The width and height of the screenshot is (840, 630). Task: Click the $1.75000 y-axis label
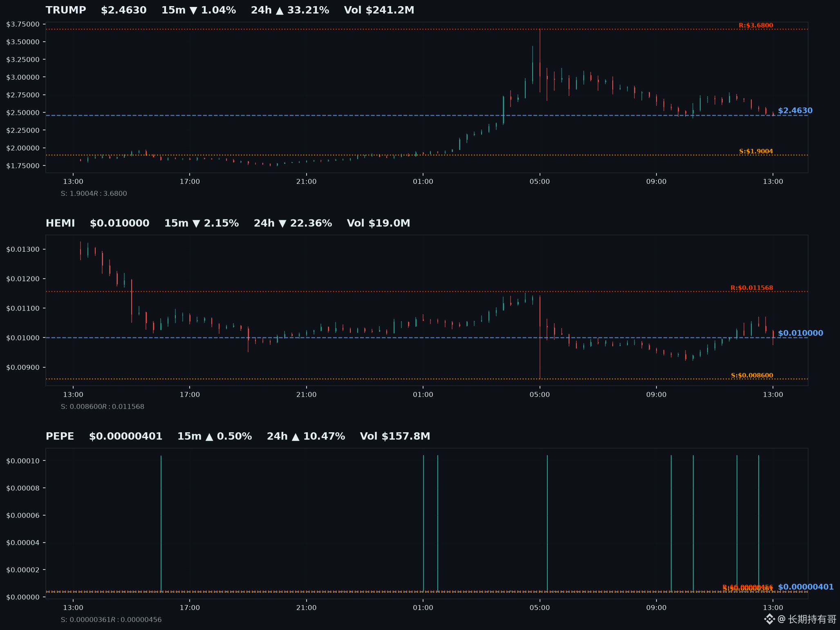tap(23, 166)
